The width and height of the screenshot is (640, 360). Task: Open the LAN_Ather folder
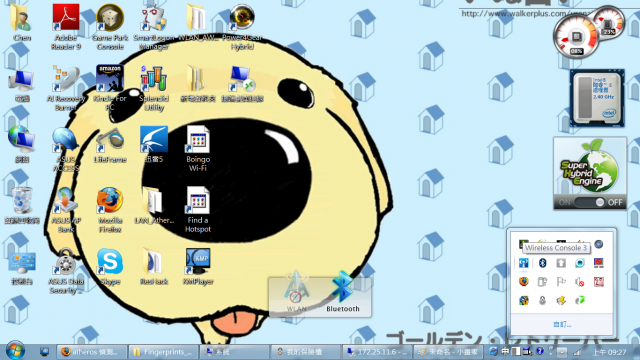154,205
